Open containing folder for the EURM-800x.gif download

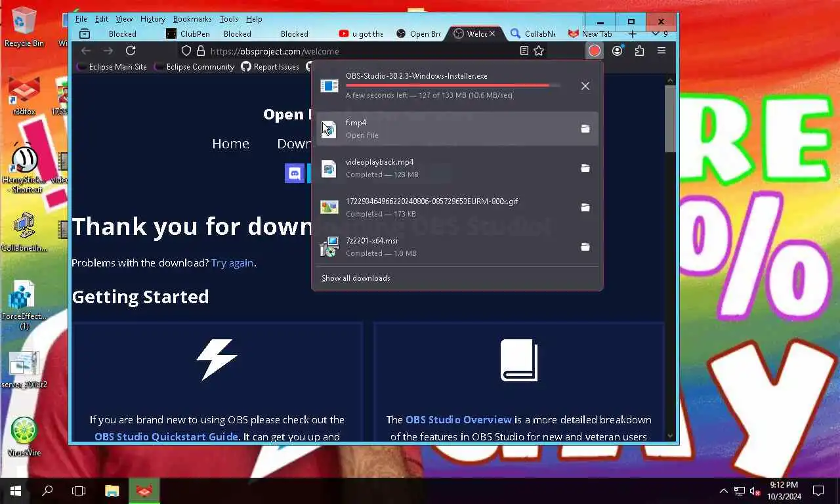coord(585,207)
